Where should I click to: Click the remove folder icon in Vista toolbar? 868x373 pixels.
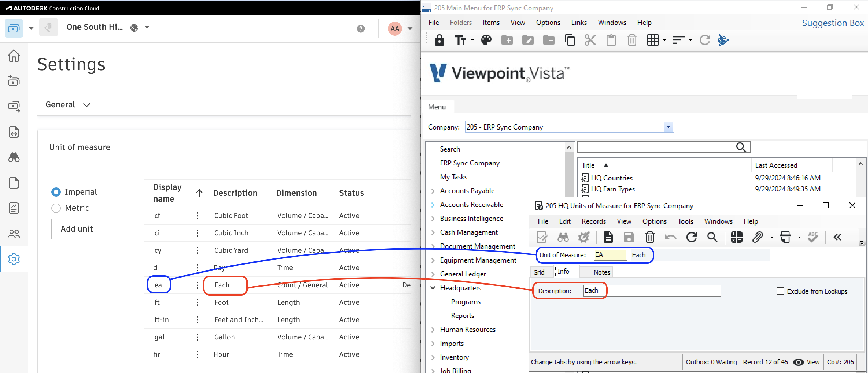[x=548, y=40]
